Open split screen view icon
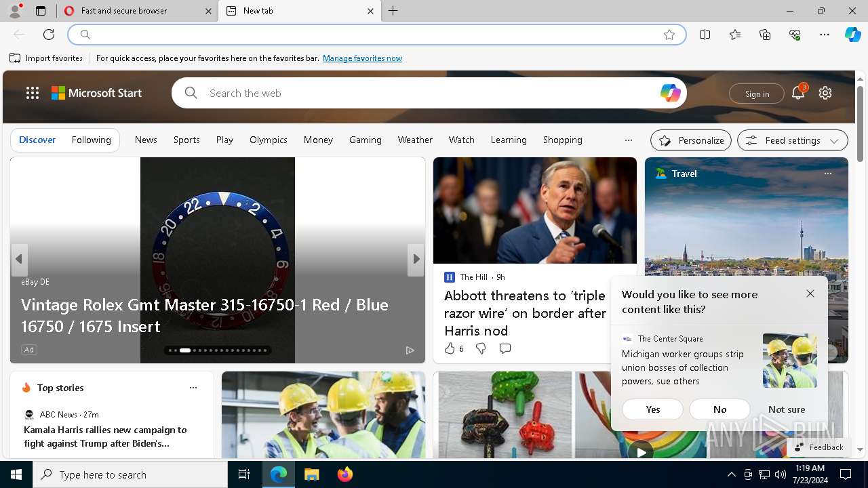 click(705, 35)
